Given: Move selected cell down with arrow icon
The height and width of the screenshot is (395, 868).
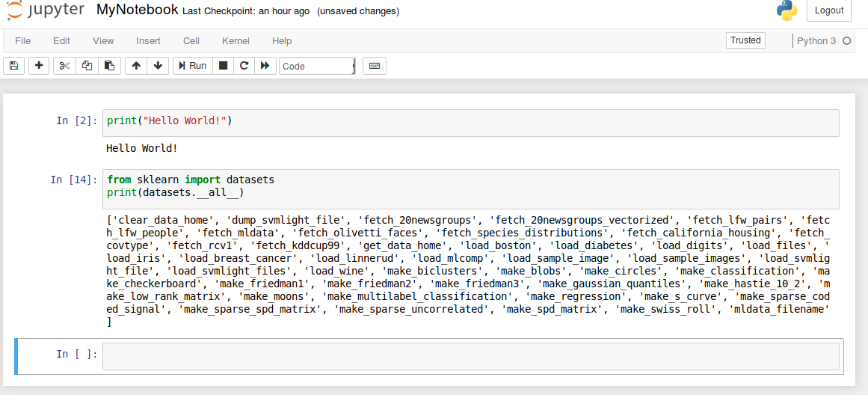Looking at the screenshot, I should [x=158, y=66].
